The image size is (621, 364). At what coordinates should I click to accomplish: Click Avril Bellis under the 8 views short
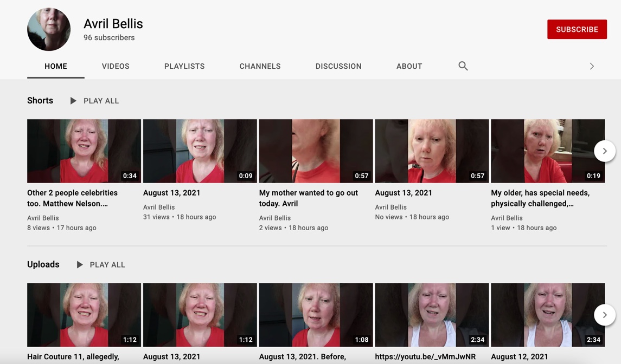click(x=43, y=218)
